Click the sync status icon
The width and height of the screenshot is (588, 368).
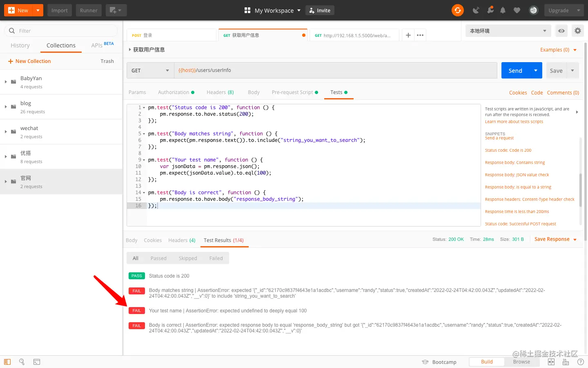(458, 10)
